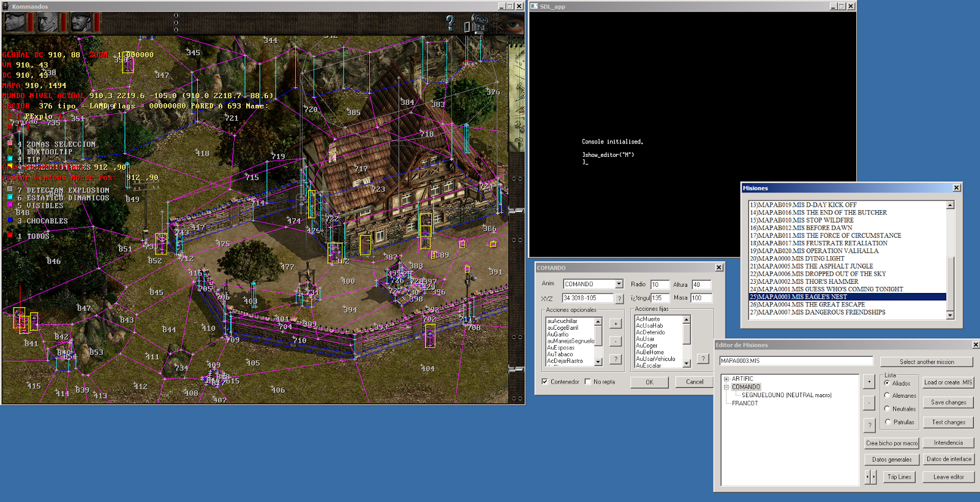Click '-' button in Editor de Misiones
This screenshot has height=502, width=980.
click(x=869, y=403)
